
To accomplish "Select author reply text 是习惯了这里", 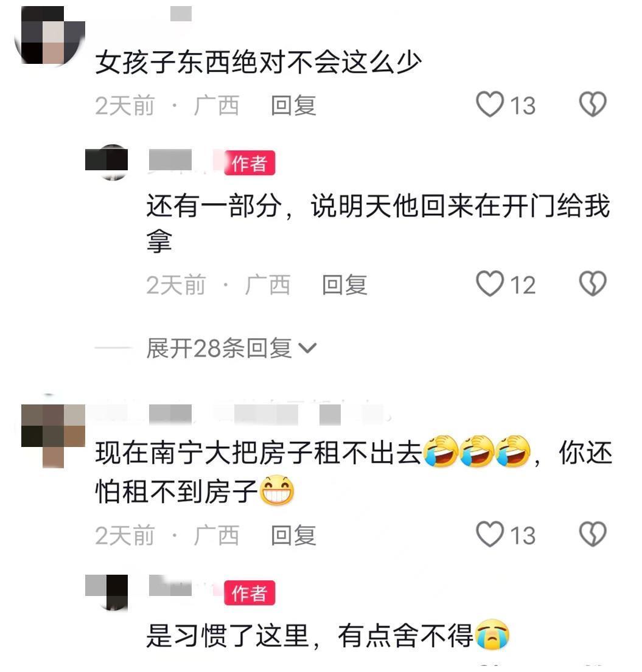I will pyautogui.click(x=228, y=636).
